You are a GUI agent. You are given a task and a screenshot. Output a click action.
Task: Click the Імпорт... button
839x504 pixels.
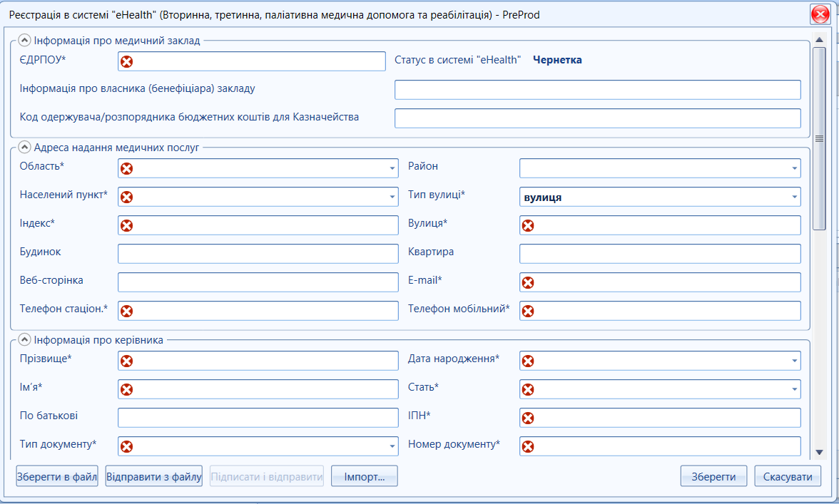coord(365,476)
